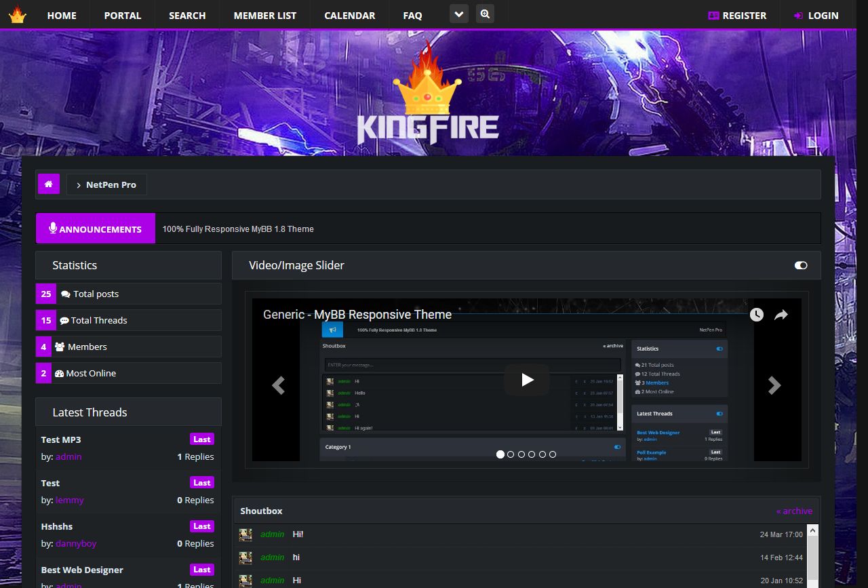Select the sixth slider dot
The height and width of the screenshot is (588, 868).
(553, 454)
